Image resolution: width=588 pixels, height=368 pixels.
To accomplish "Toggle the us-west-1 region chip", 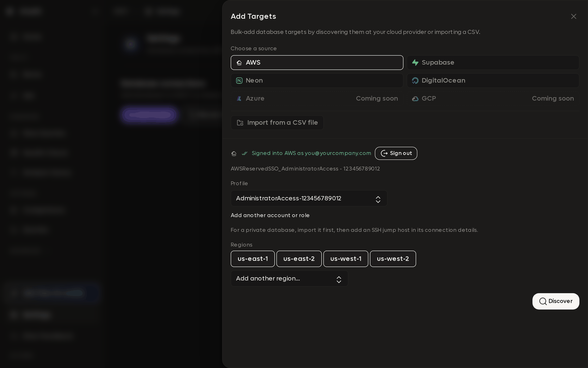I will pos(346,259).
